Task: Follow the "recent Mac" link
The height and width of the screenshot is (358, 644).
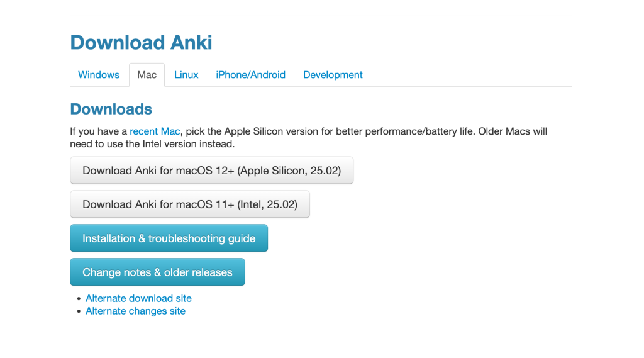Action: (x=155, y=131)
